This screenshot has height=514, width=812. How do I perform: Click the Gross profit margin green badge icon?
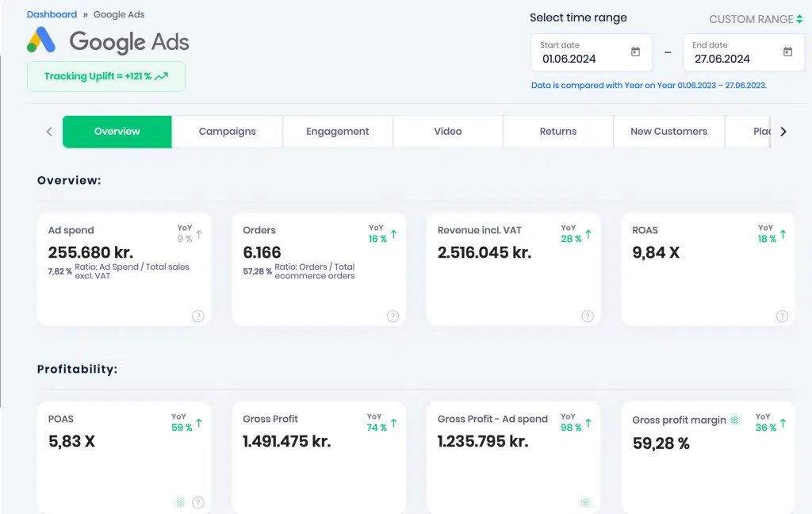(734, 420)
